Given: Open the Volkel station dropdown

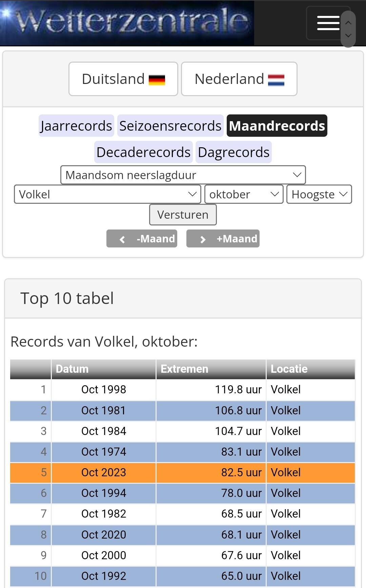Looking at the screenshot, I should point(107,194).
